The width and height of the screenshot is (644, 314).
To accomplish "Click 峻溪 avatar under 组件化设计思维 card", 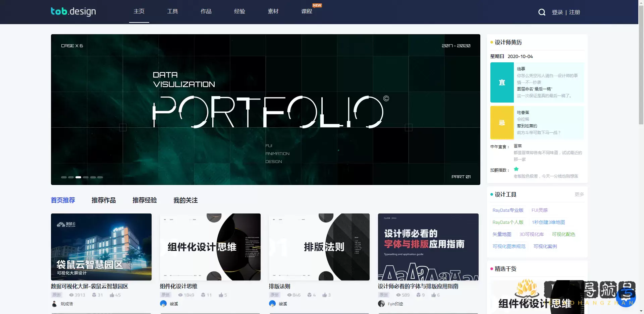I will pos(163,304).
